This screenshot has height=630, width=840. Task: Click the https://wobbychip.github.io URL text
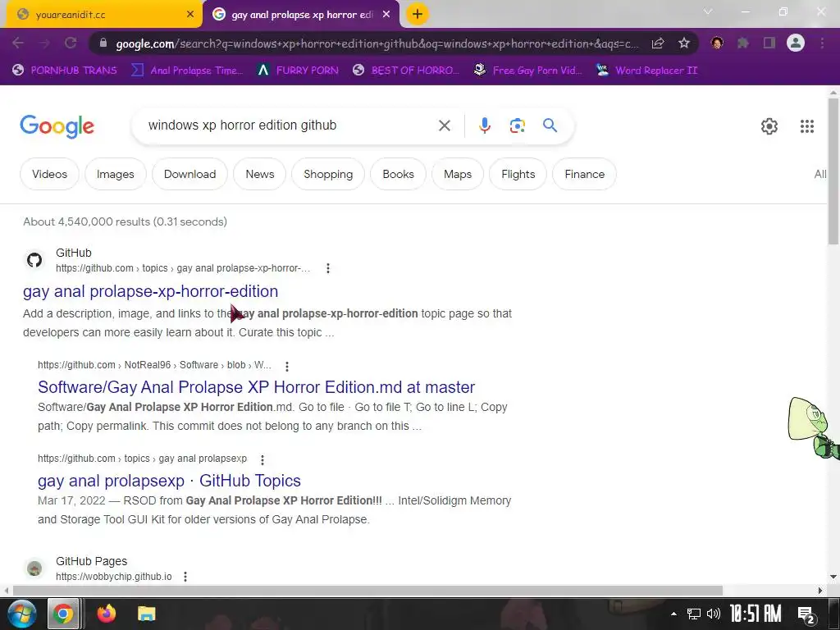113,577
